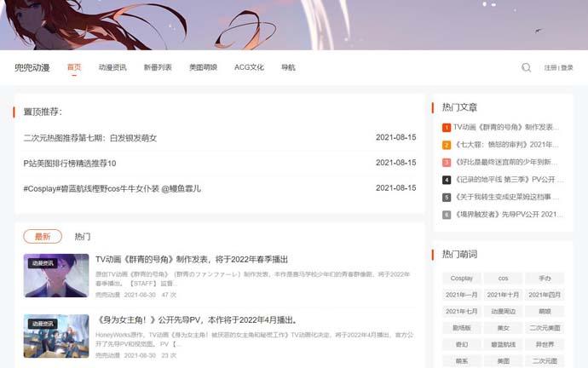Click 动漫资讯 badge on 身为女主角 thumbnail
The height and width of the screenshot is (368, 588).
pyautogui.click(x=43, y=324)
